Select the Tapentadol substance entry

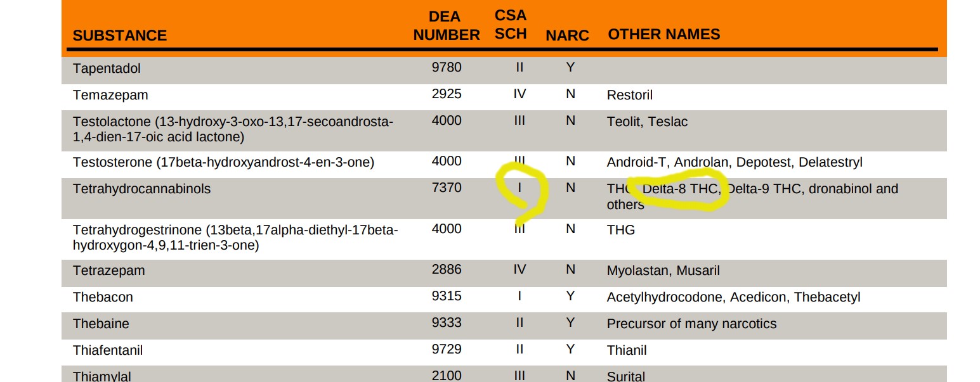[x=107, y=68]
